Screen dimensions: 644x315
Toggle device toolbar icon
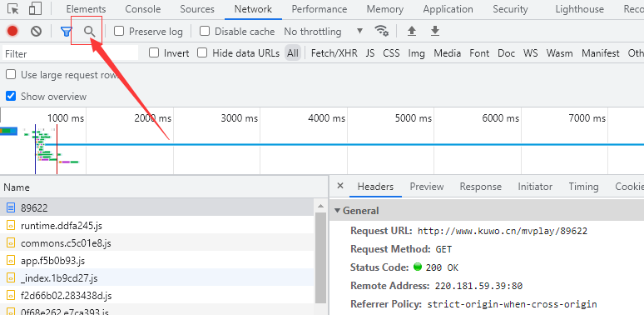point(36,8)
